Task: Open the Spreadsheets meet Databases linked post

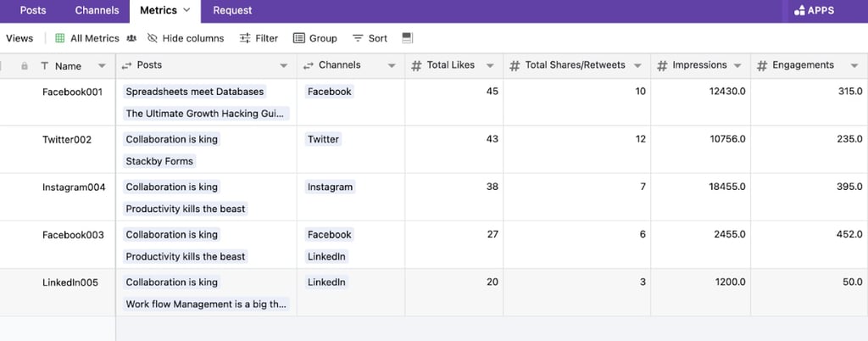Action: tap(194, 92)
